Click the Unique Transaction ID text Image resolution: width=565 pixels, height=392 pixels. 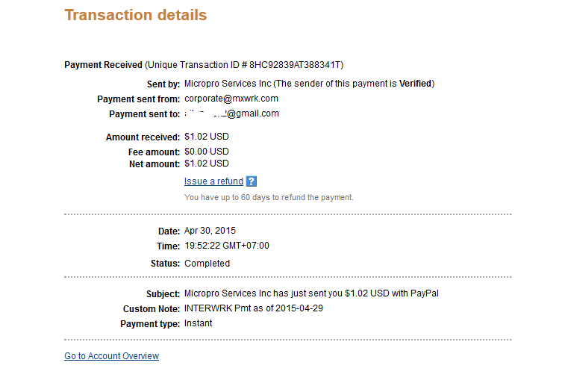tap(245, 65)
